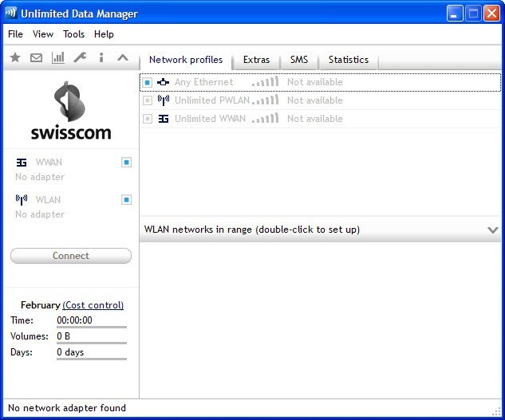
Task: Click the 'Time:' label
Action: pos(22,320)
